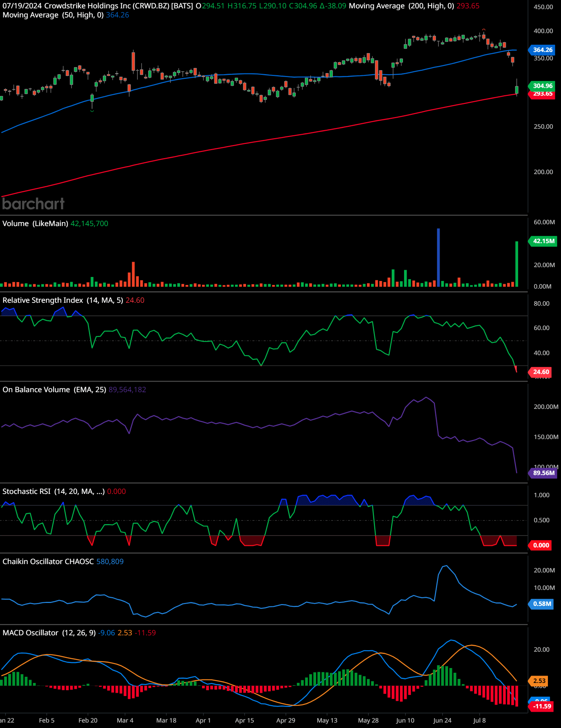
Task: Click the tall green latest volume bar
Action: (517, 264)
